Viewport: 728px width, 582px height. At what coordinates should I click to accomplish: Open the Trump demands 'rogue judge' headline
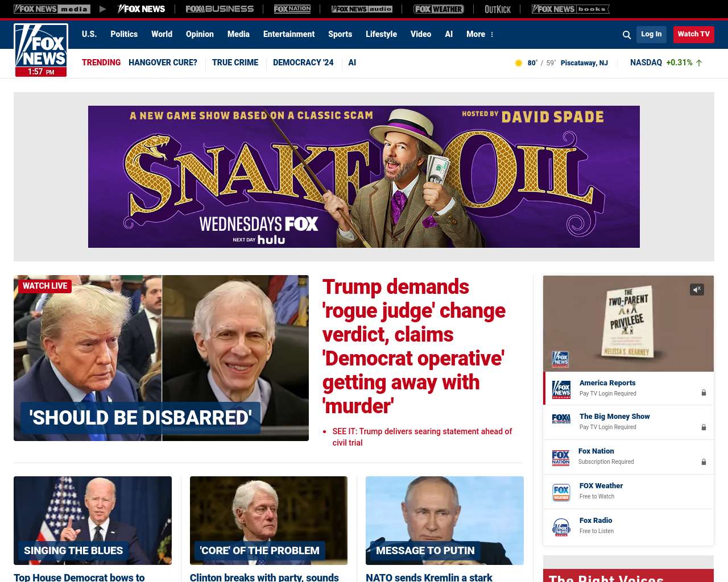point(414,346)
